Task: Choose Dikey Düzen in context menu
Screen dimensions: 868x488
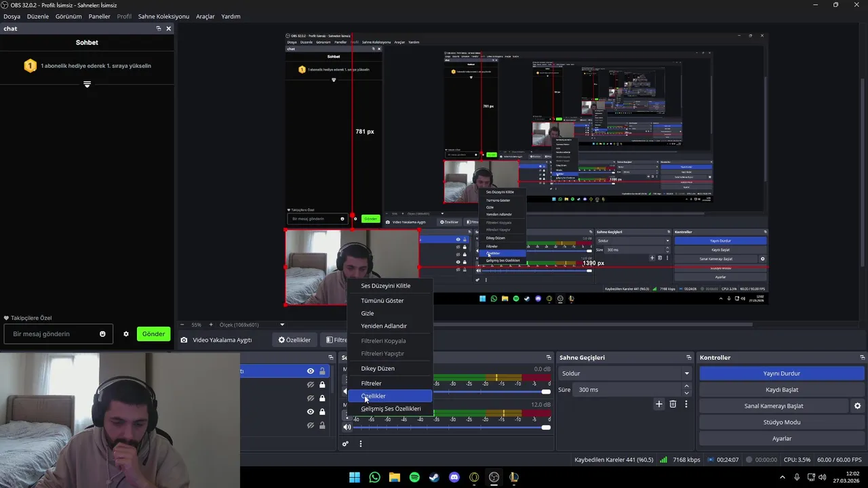Action: point(390,369)
